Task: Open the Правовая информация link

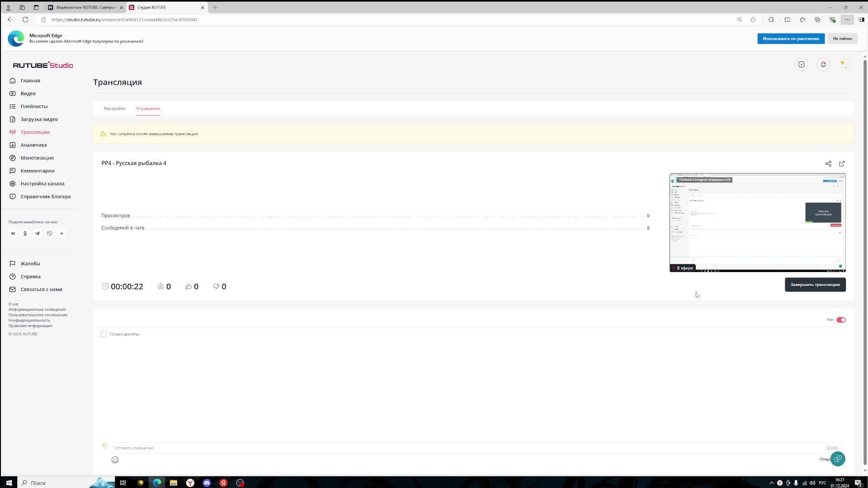Action: pos(30,326)
